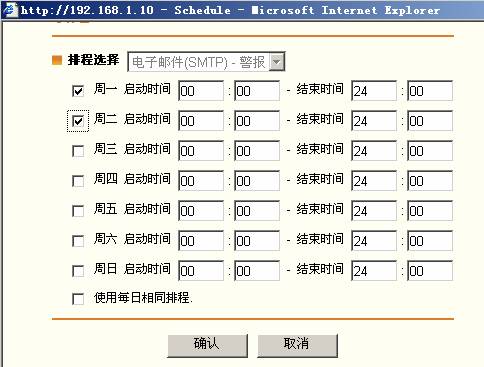Focus 周四 end minute field
This screenshot has height=367, width=484.
(430, 180)
